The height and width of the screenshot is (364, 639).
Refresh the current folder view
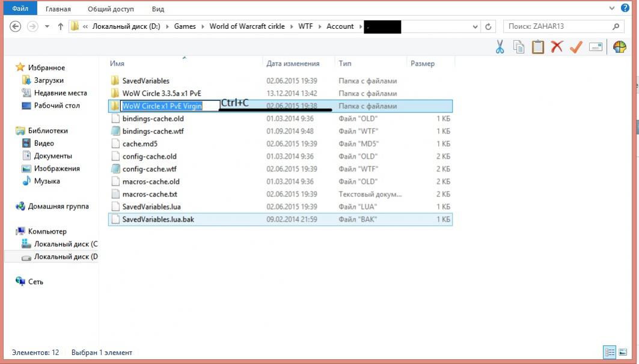pyautogui.click(x=488, y=26)
